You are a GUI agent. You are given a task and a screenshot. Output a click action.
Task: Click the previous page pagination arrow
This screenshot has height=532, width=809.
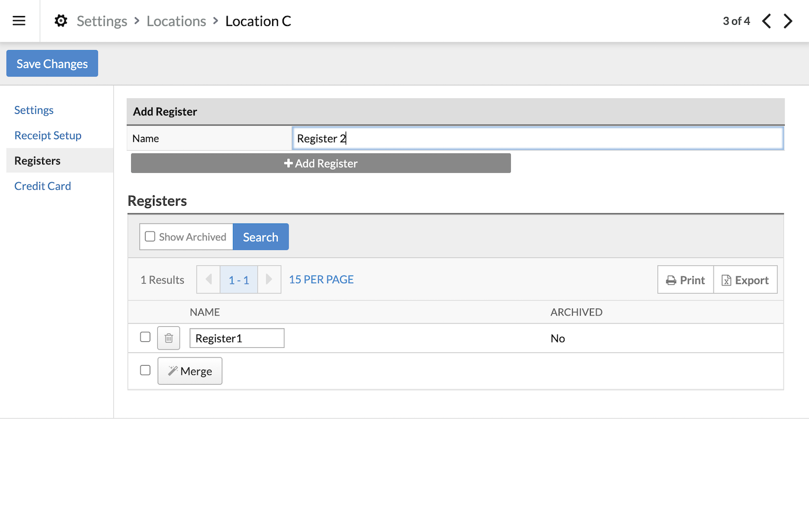[x=208, y=279]
